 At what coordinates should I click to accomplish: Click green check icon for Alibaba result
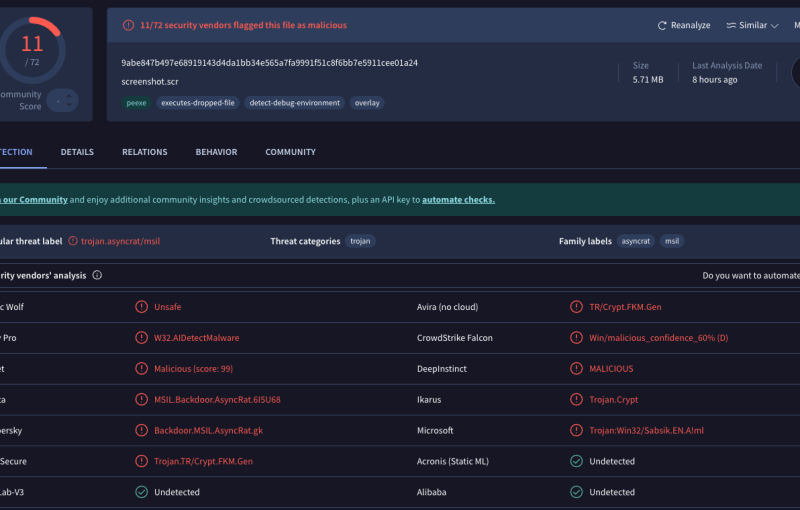[x=575, y=492]
